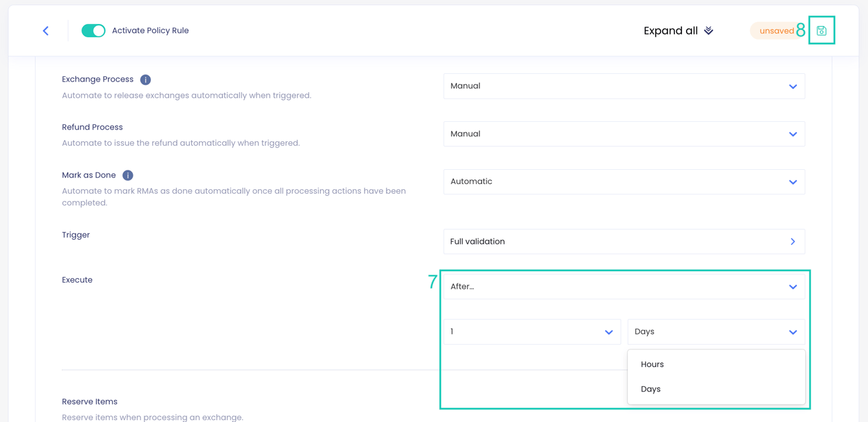Click the Trigger field right arrow

point(793,241)
